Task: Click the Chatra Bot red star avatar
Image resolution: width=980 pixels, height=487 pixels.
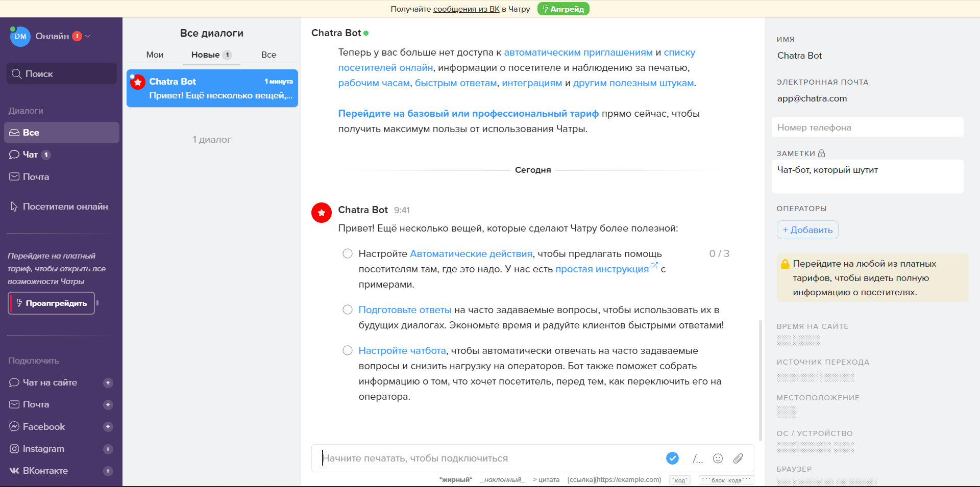Action: pos(322,213)
